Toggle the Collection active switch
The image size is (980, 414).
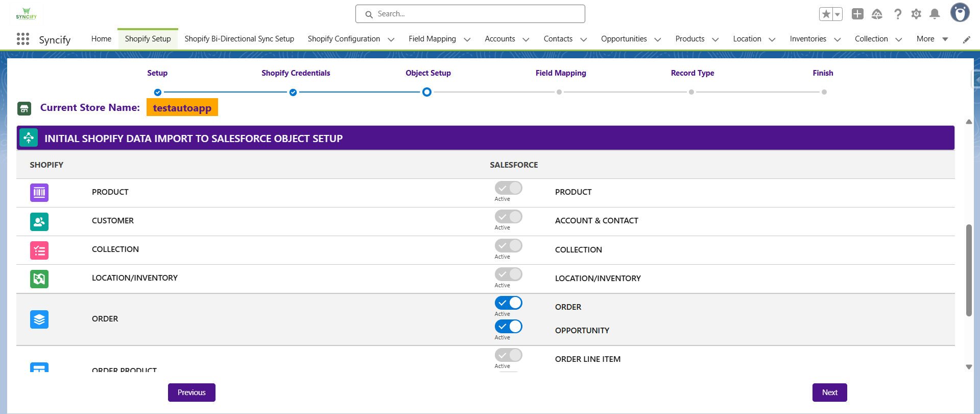point(508,246)
